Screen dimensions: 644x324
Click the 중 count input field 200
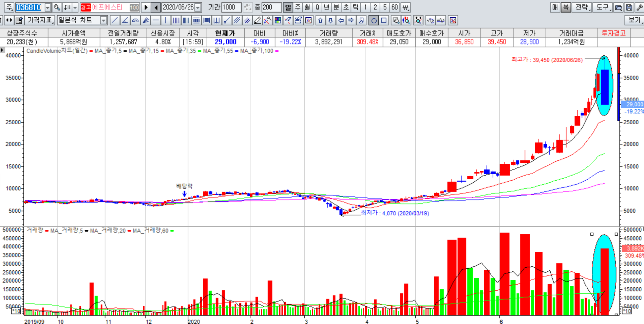271,7
